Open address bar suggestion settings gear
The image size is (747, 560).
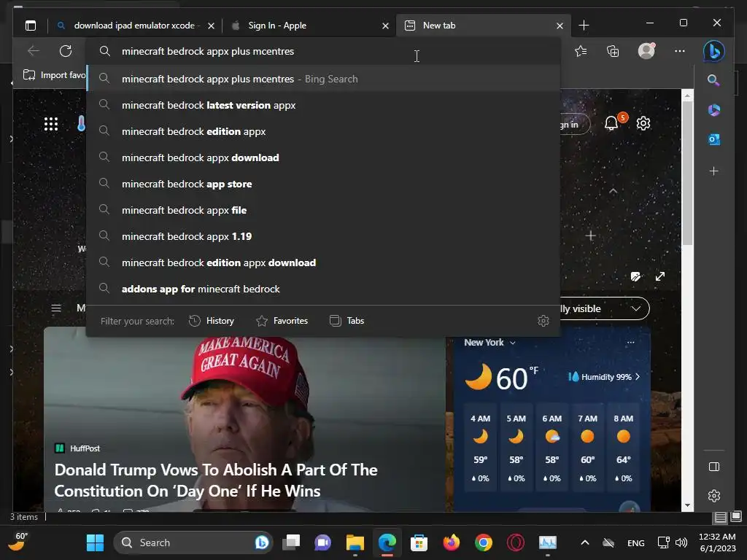[543, 321]
